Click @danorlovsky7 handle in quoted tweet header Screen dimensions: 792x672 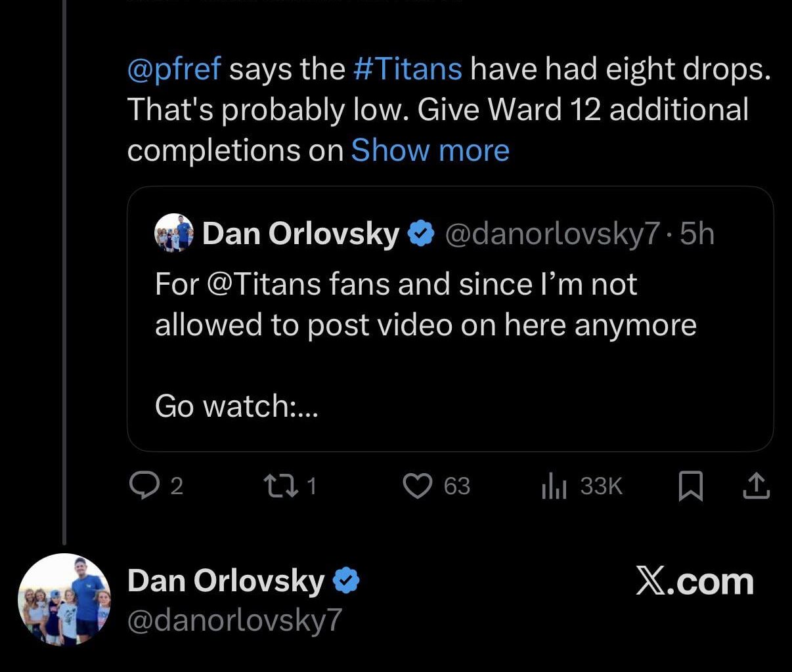[x=552, y=234]
